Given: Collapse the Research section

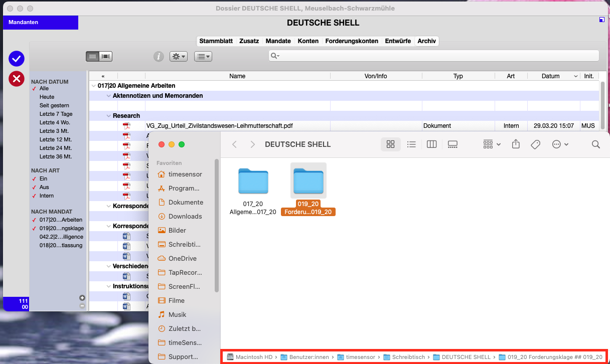Looking at the screenshot, I should pyautogui.click(x=108, y=116).
